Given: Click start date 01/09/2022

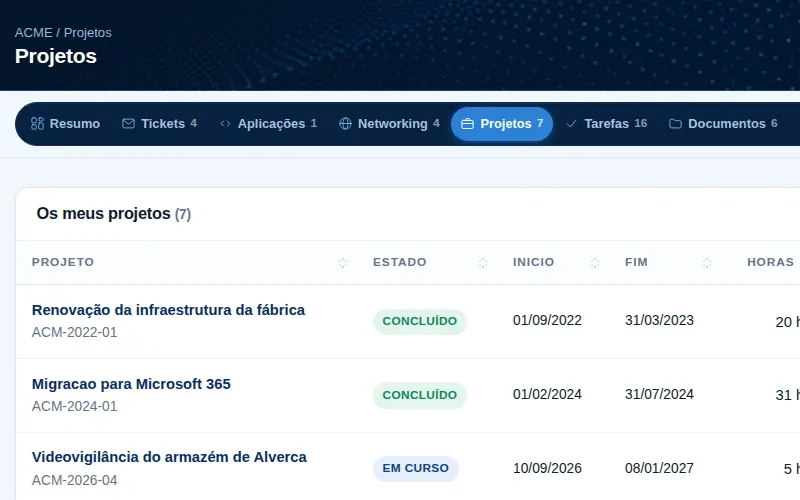Looking at the screenshot, I should pyautogui.click(x=547, y=320).
